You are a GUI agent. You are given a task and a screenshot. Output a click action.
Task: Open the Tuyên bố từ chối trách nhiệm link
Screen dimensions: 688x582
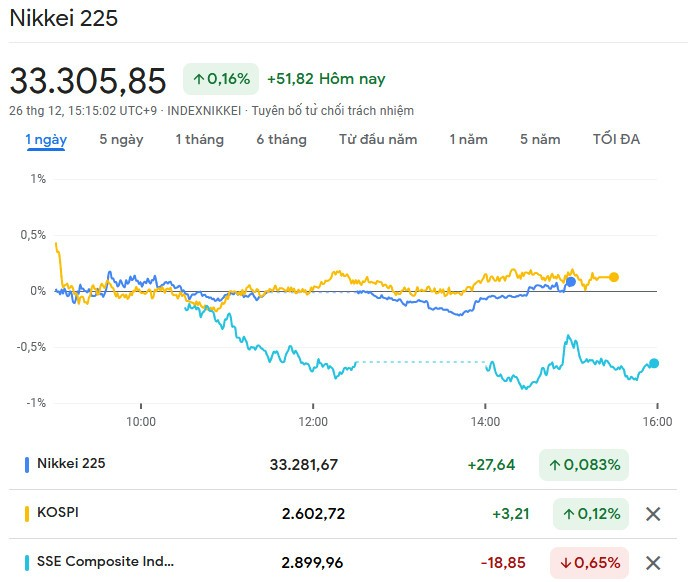333,111
